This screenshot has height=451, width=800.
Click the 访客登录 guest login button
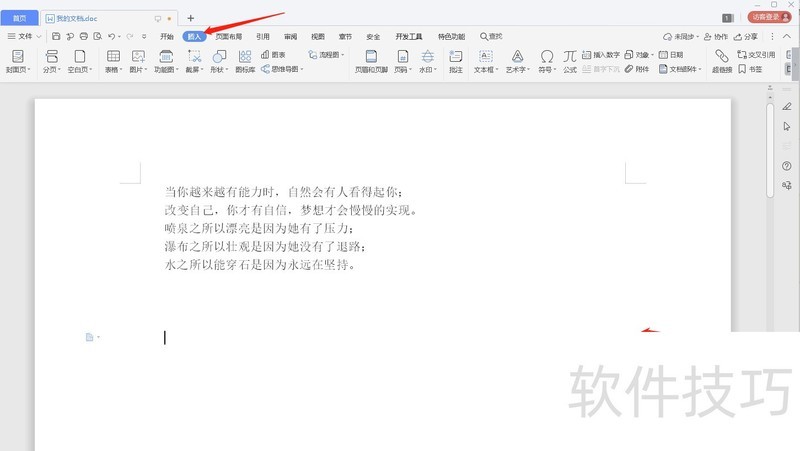click(769, 17)
